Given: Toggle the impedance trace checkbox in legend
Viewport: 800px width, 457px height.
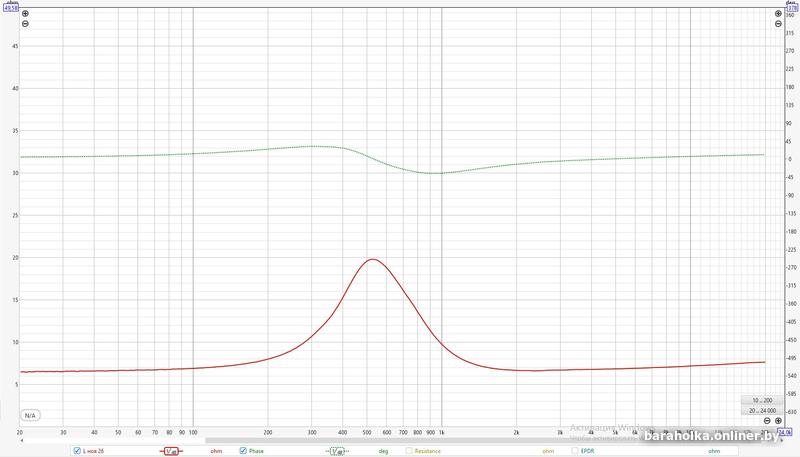Looking at the screenshot, I should pyautogui.click(x=77, y=450).
